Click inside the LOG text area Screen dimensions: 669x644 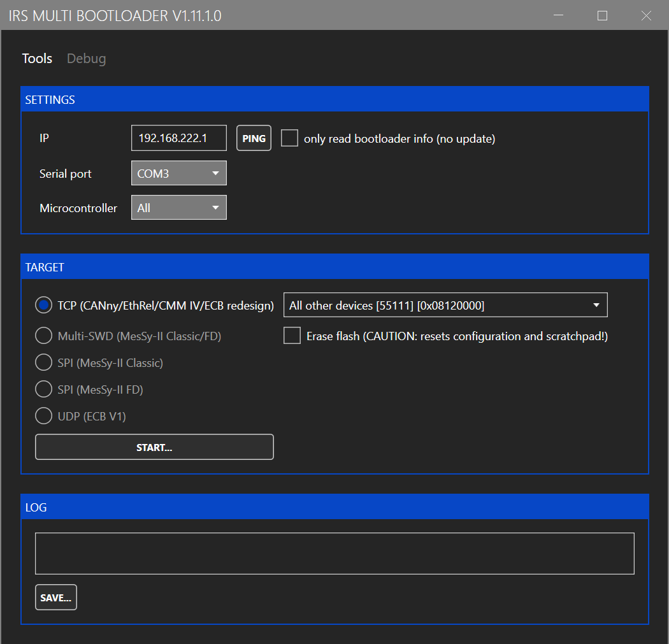334,554
